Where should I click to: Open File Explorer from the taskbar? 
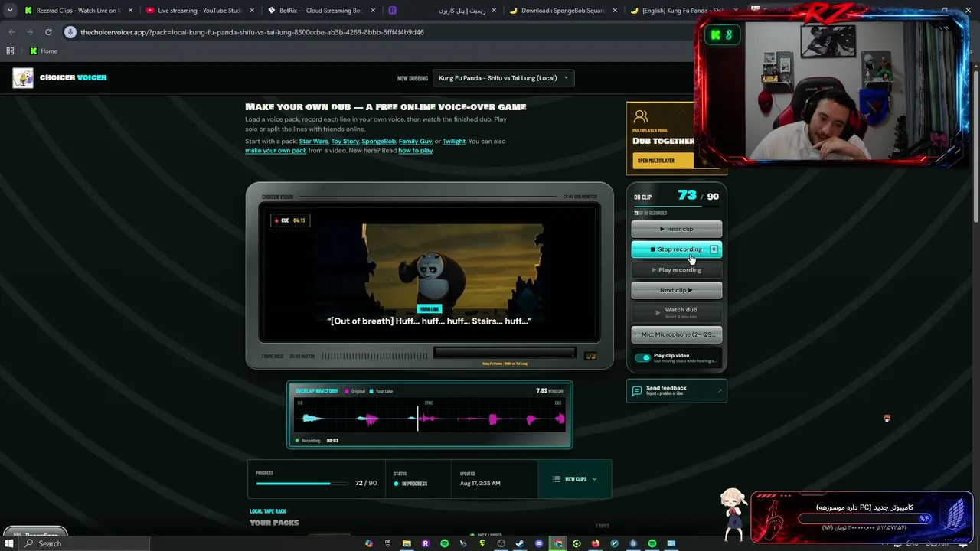point(407,543)
